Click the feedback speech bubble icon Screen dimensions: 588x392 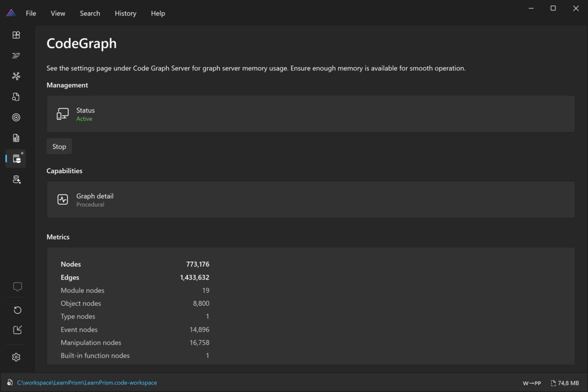point(17,287)
